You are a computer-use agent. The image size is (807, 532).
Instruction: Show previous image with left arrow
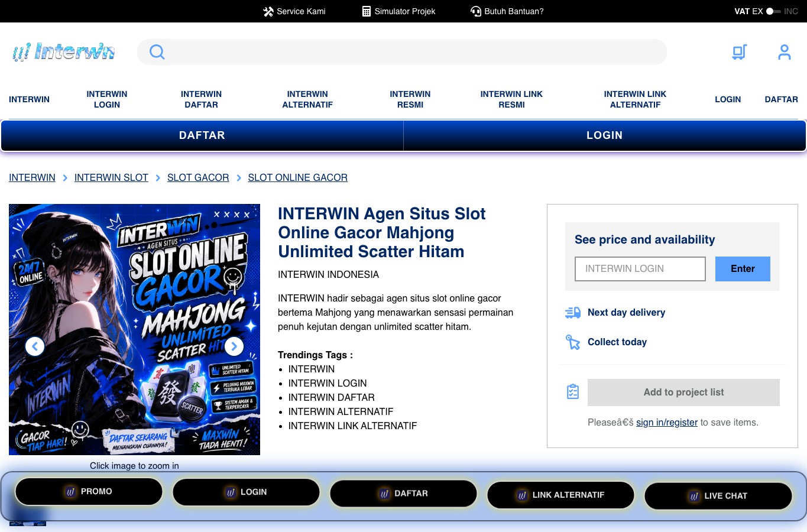[x=35, y=346]
